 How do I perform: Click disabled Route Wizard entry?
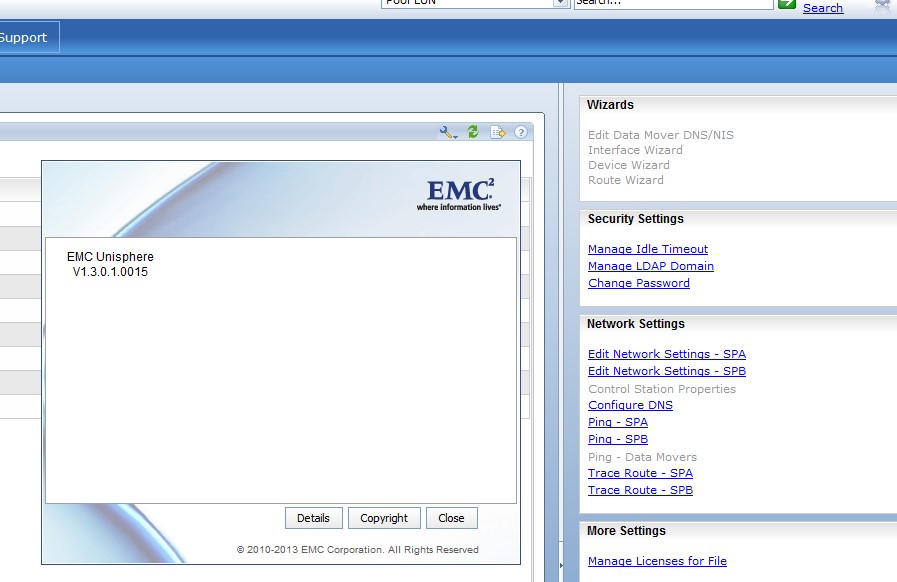coord(625,180)
